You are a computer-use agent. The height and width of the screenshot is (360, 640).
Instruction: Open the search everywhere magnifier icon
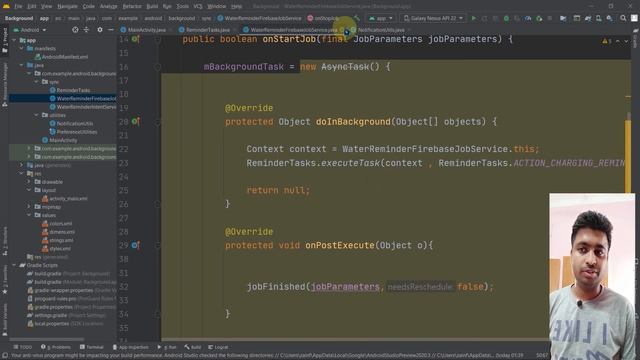pyautogui.click(x=623, y=18)
